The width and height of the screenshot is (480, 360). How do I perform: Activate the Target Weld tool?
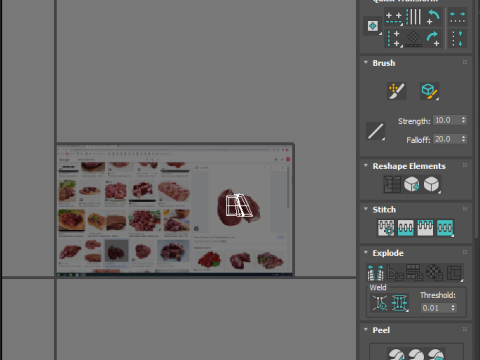(x=380, y=303)
